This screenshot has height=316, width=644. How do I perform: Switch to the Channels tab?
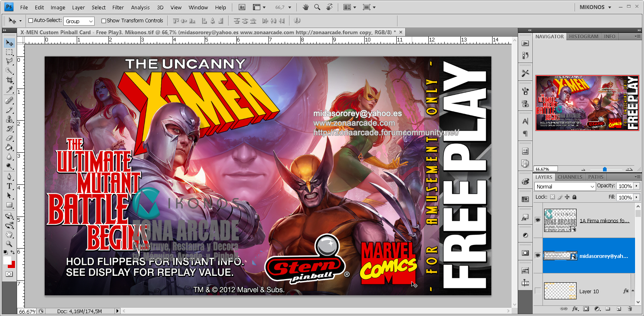(x=570, y=177)
